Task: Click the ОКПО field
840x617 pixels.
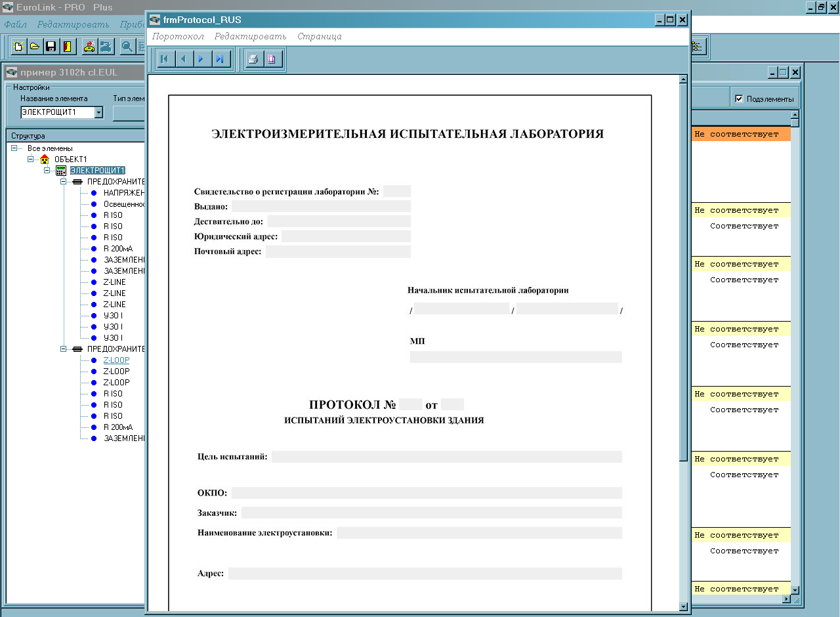Action: tap(427, 493)
